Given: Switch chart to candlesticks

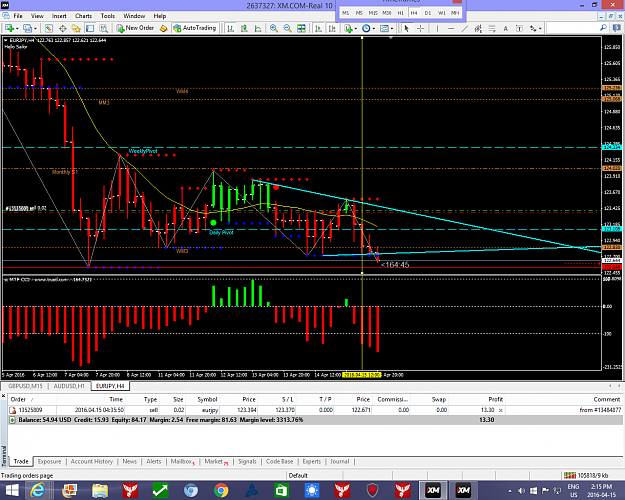Looking at the screenshot, I should click(x=244, y=28).
